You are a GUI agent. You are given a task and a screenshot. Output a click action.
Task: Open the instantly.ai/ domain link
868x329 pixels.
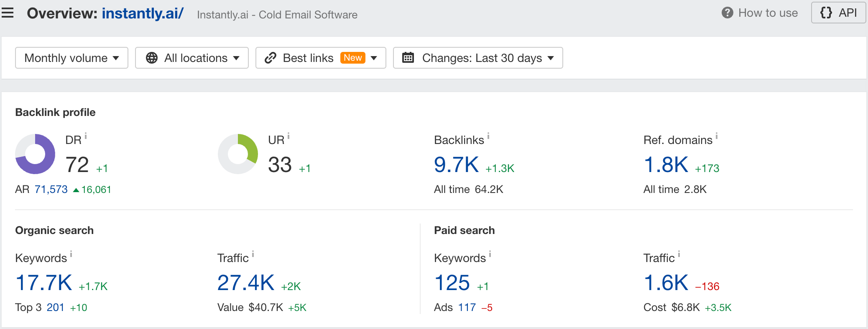(x=143, y=13)
